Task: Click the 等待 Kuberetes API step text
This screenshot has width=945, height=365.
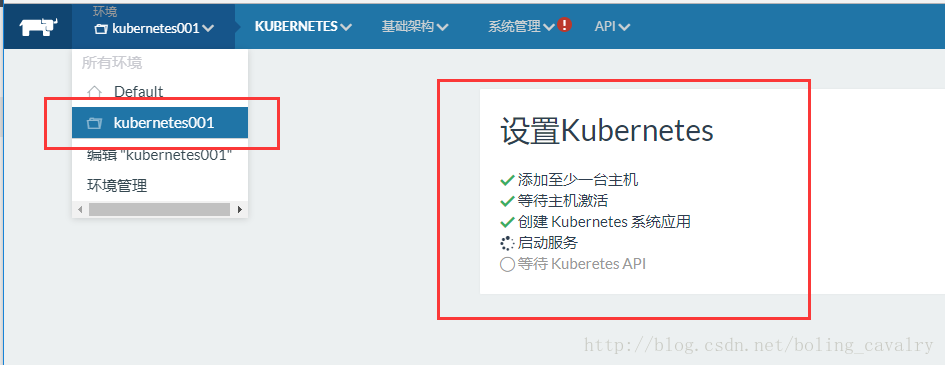Action: click(581, 264)
